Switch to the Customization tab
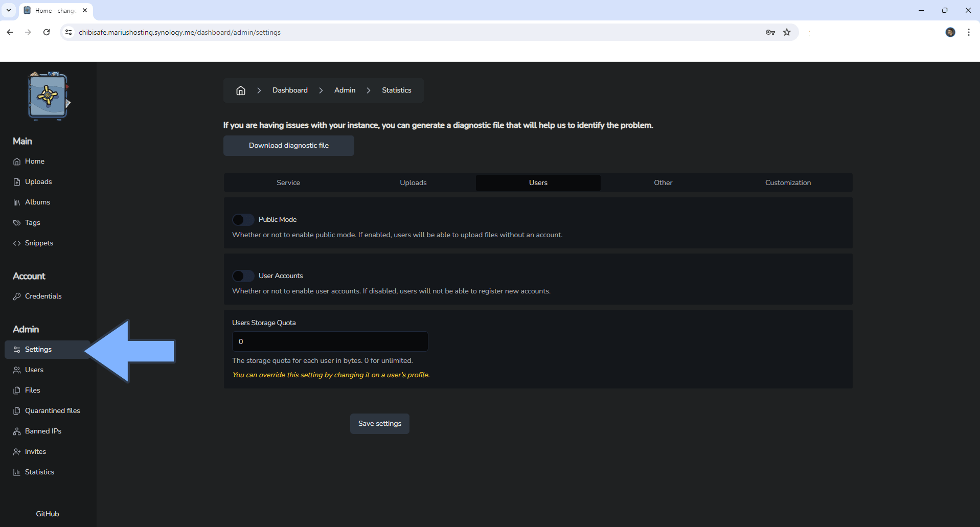The width and height of the screenshot is (980, 527). pyautogui.click(x=788, y=182)
